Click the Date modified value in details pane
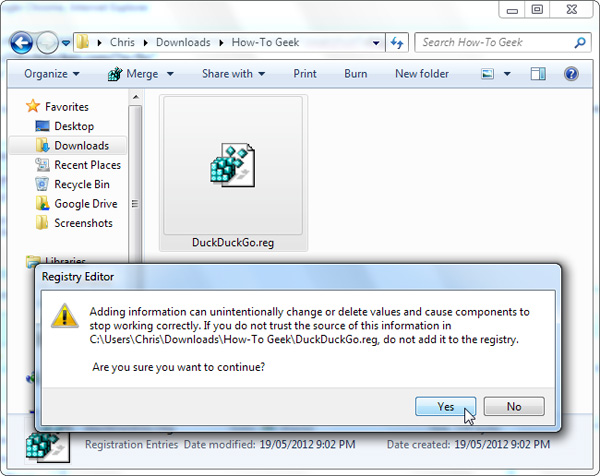This screenshot has width=600, height=476. pyautogui.click(x=307, y=444)
